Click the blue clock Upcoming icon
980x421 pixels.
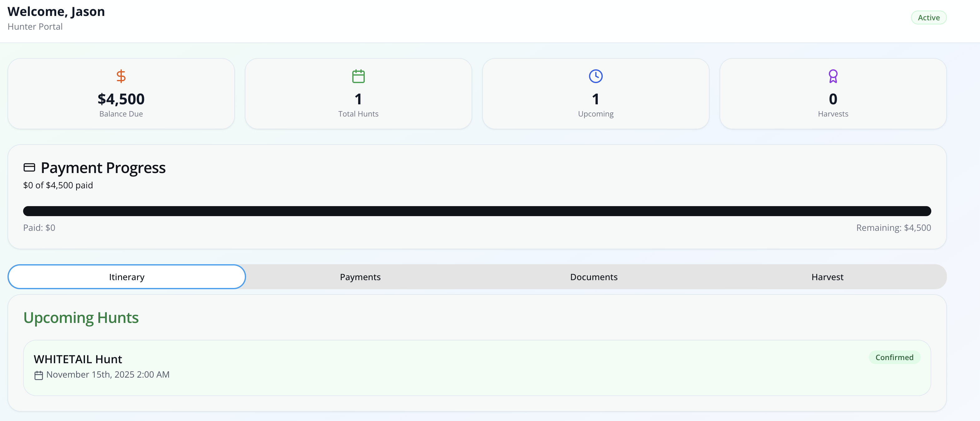596,77
